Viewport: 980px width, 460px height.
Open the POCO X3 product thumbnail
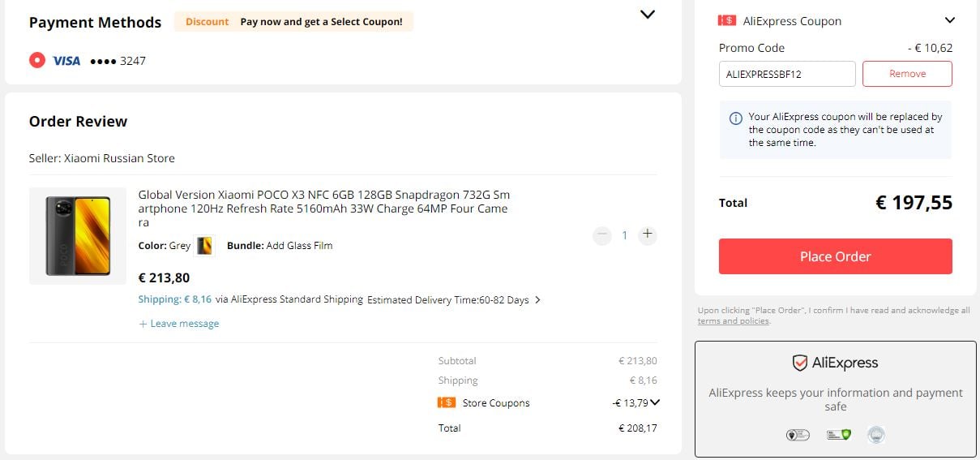(78, 236)
